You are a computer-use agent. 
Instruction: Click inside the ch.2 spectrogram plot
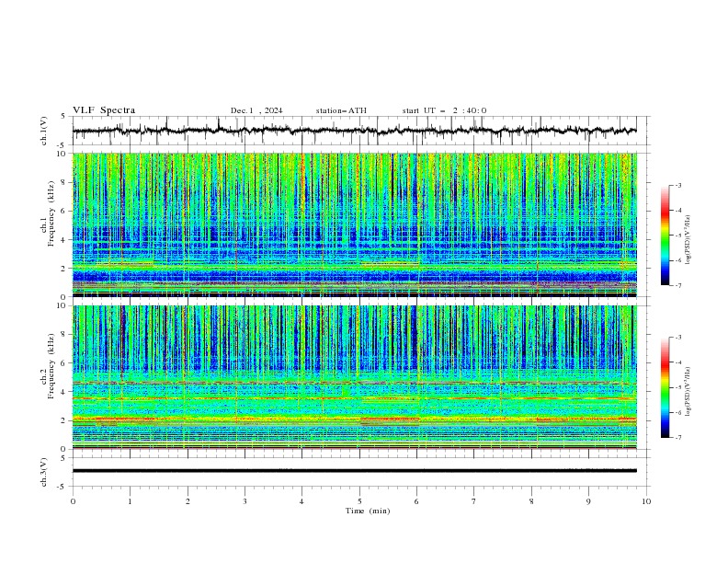point(355,377)
